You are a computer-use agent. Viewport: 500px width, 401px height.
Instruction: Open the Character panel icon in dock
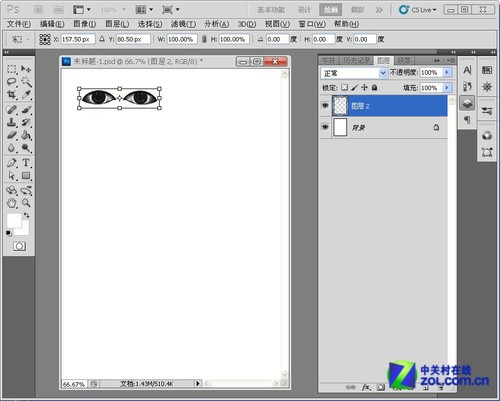[467, 70]
